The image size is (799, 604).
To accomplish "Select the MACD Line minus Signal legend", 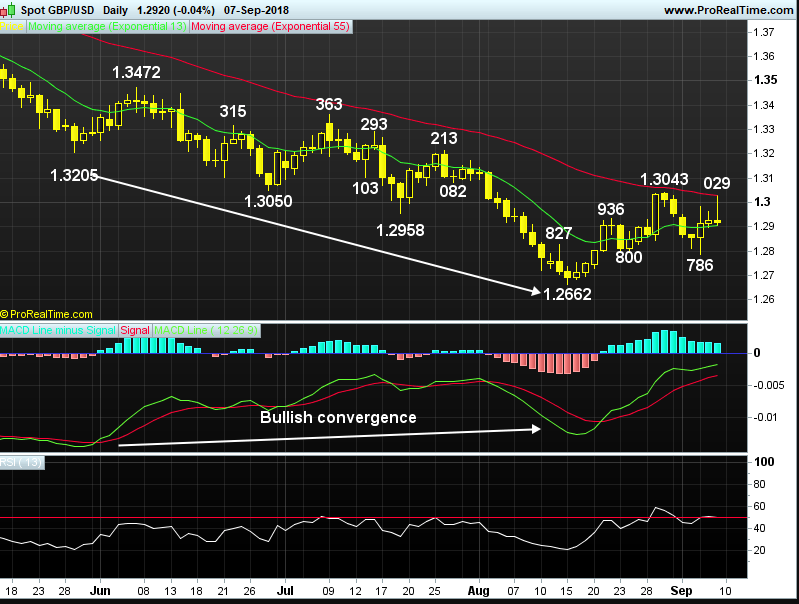I will pyautogui.click(x=59, y=330).
